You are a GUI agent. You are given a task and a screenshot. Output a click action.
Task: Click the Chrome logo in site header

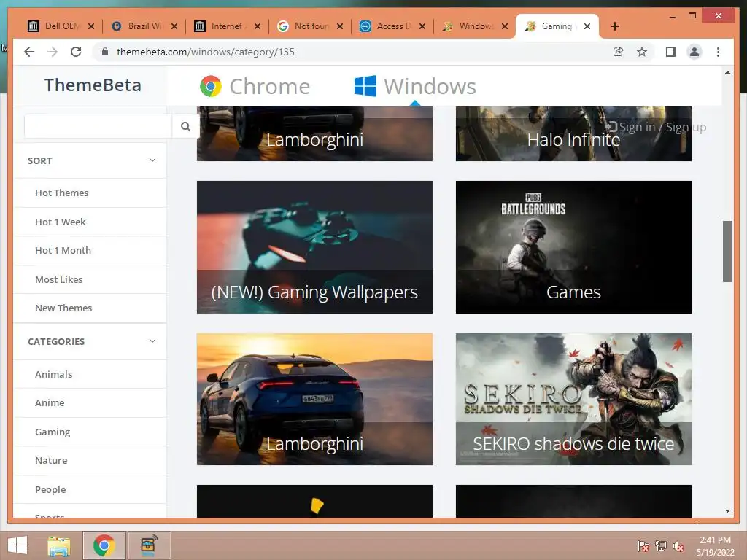[211, 86]
